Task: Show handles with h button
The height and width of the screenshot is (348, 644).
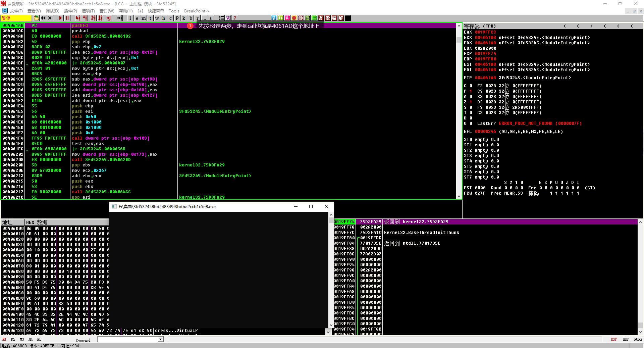Action: coord(164,18)
